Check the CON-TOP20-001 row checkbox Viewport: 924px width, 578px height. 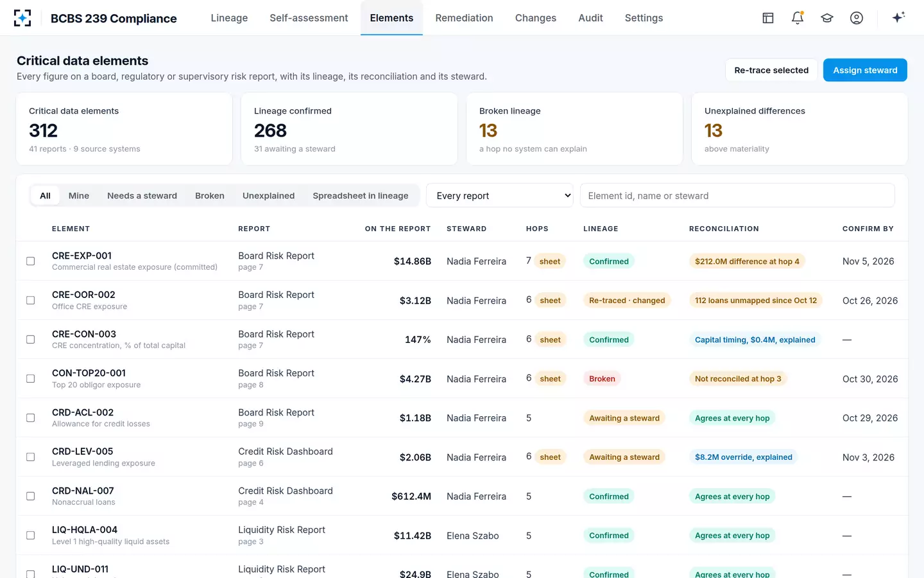(x=30, y=378)
